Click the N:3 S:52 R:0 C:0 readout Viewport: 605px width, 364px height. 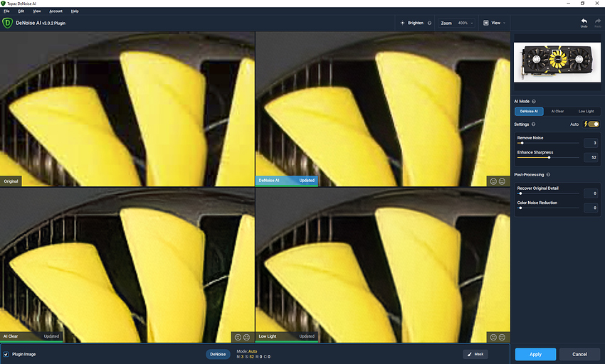click(x=253, y=357)
